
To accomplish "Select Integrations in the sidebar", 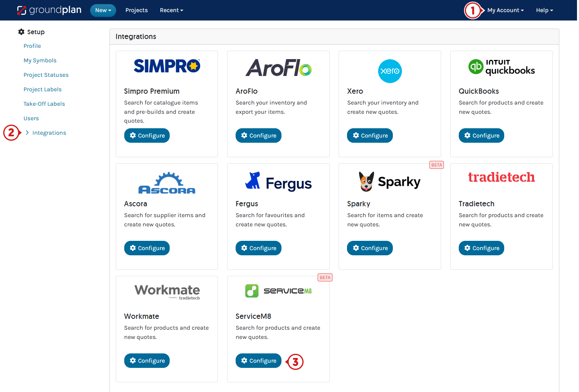I will click(x=49, y=133).
